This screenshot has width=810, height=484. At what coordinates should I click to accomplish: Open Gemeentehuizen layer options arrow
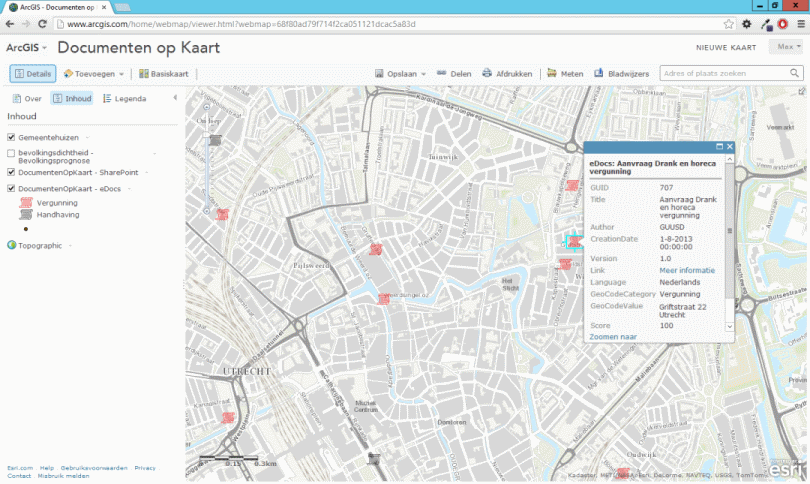[x=87, y=137]
